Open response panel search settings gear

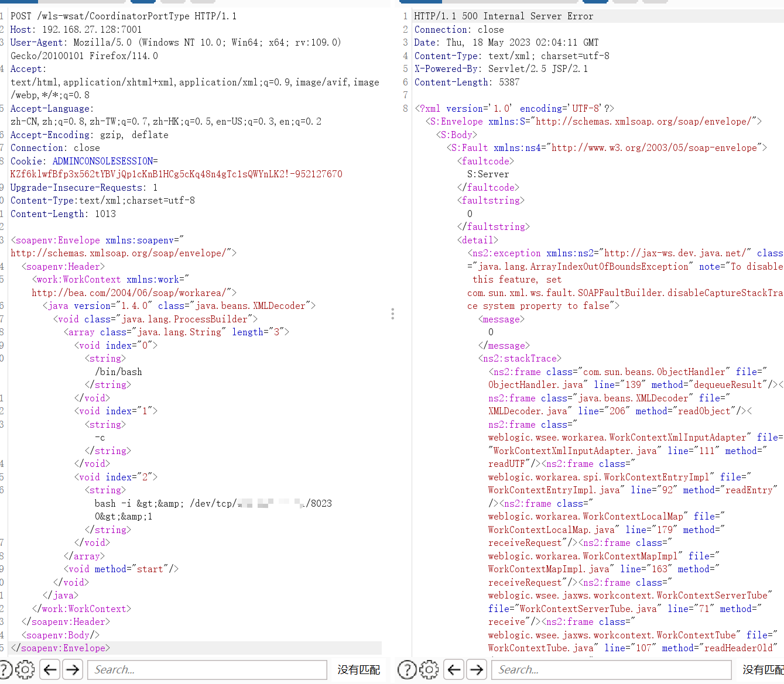point(429,669)
